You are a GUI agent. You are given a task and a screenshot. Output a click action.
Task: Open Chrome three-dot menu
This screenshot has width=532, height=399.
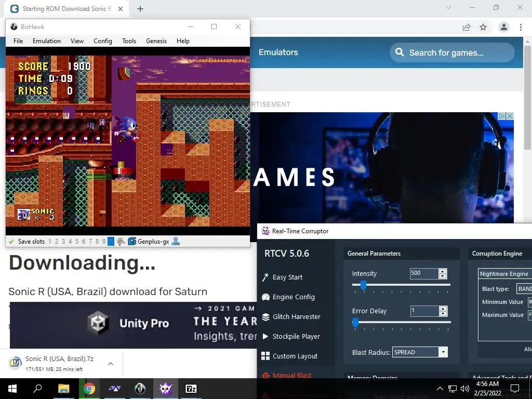pos(521,27)
